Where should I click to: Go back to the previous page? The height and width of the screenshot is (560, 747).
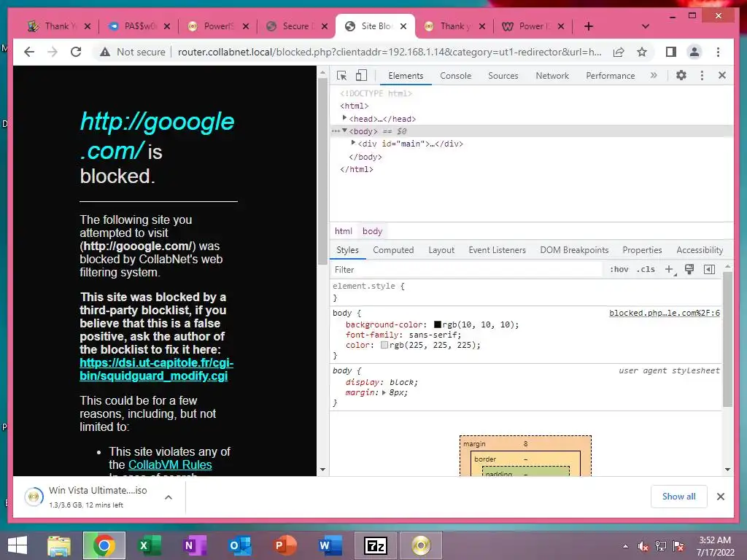click(29, 52)
